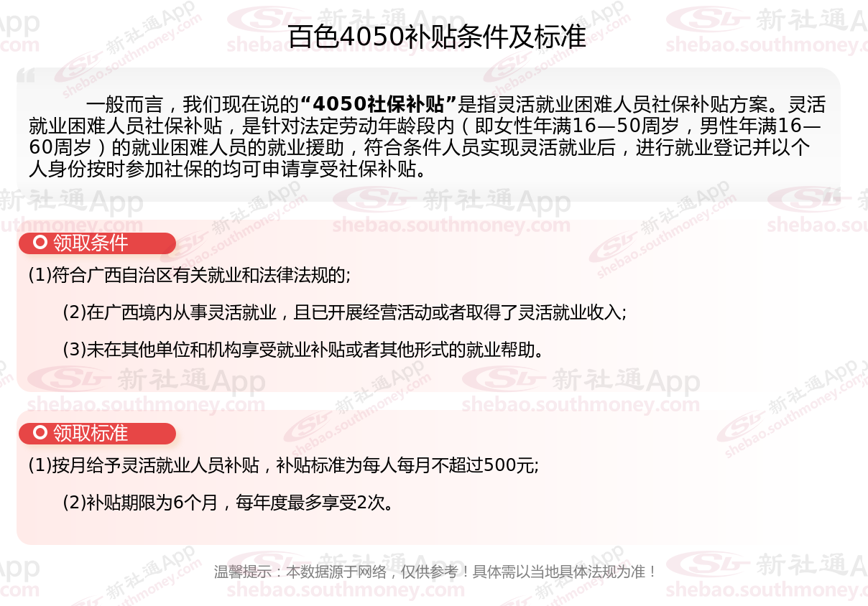Click the SL 新社通App logo at top right

coord(766,21)
